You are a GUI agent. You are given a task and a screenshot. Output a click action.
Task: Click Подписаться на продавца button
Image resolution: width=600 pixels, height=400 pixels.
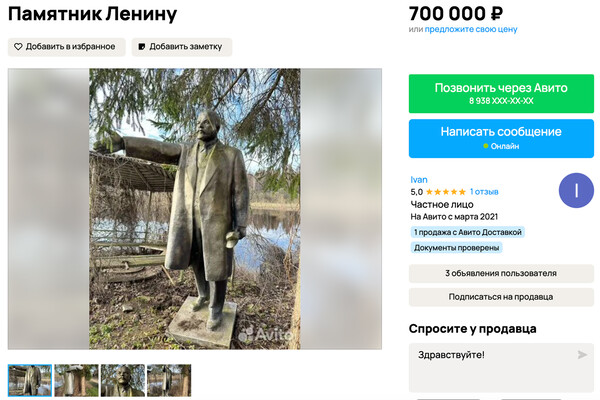pos(501,297)
